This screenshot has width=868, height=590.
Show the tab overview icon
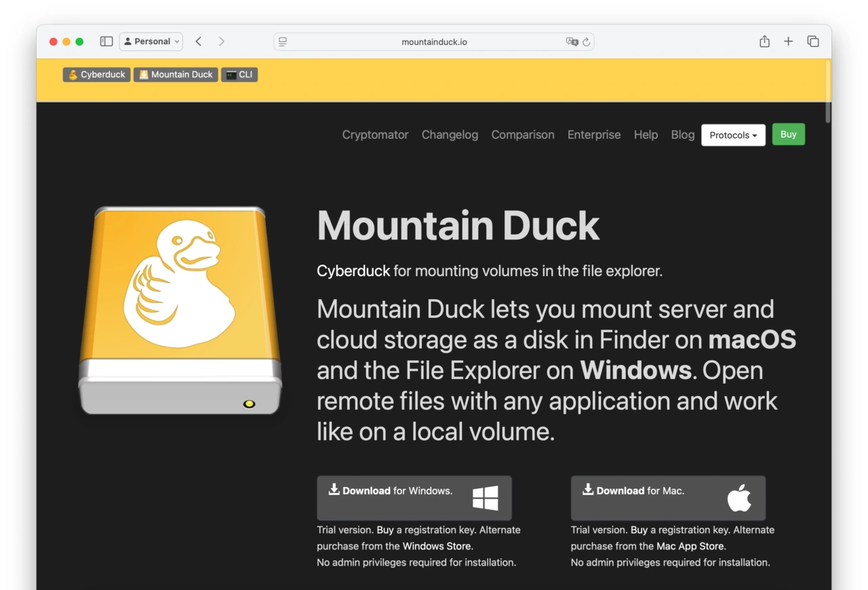(x=813, y=41)
